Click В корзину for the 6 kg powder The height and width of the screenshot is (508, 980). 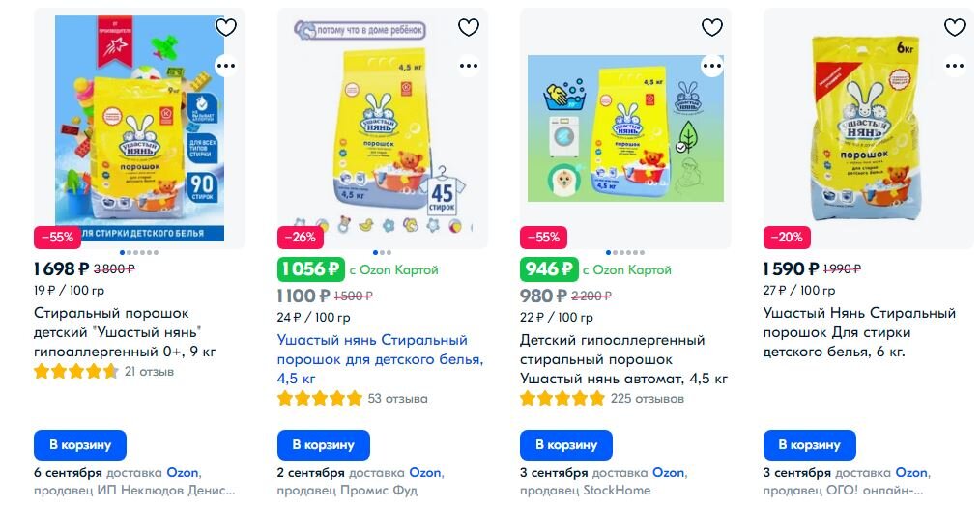809,445
